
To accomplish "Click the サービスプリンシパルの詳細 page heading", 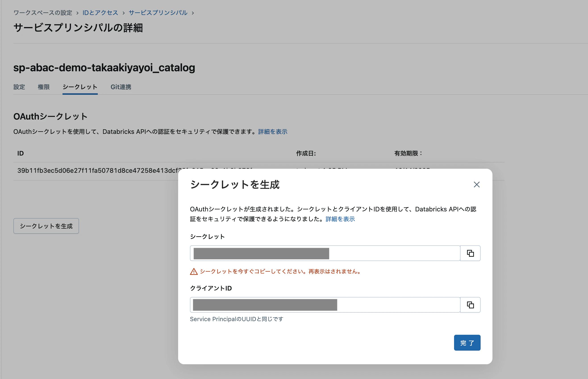I will (78, 27).
